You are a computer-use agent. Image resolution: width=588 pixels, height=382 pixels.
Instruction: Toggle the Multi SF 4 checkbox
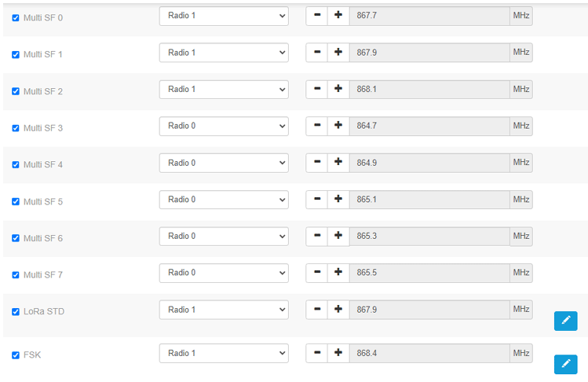(x=16, y=165)
